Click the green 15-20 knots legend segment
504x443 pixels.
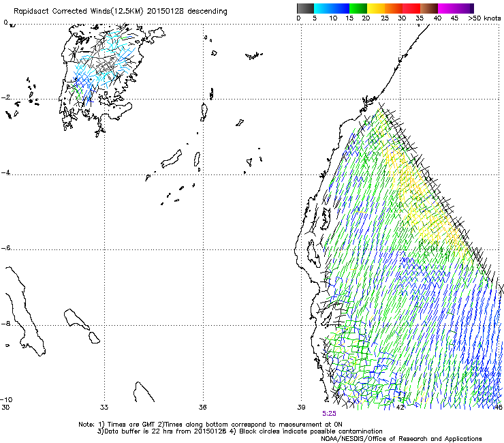click(x=358, y=8)
